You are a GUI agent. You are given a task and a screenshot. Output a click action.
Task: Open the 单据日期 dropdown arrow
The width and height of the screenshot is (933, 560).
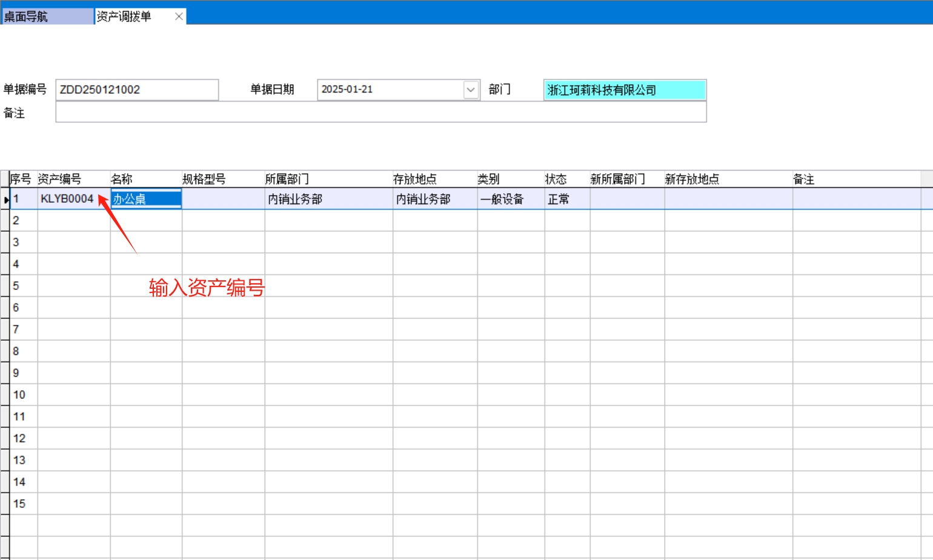pos(471,90)
